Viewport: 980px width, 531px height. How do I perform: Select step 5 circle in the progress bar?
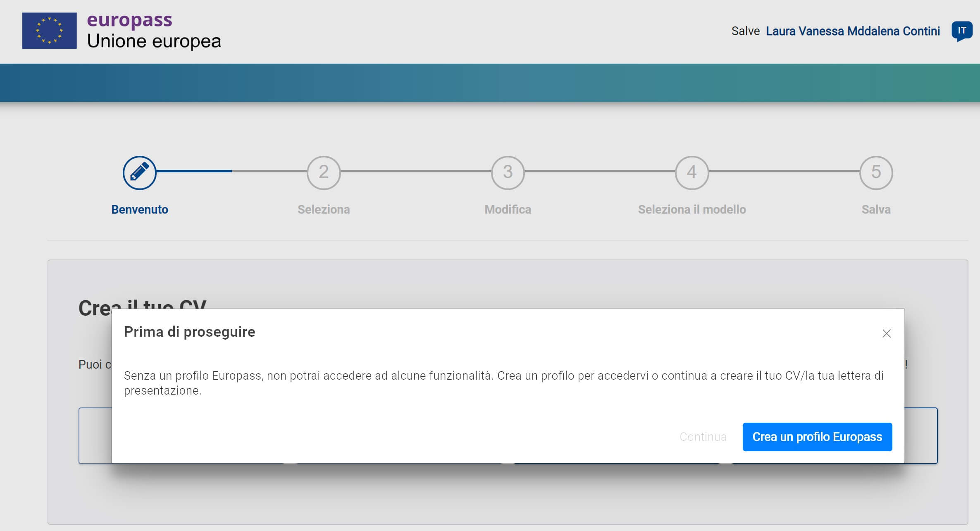click(876, 172)
